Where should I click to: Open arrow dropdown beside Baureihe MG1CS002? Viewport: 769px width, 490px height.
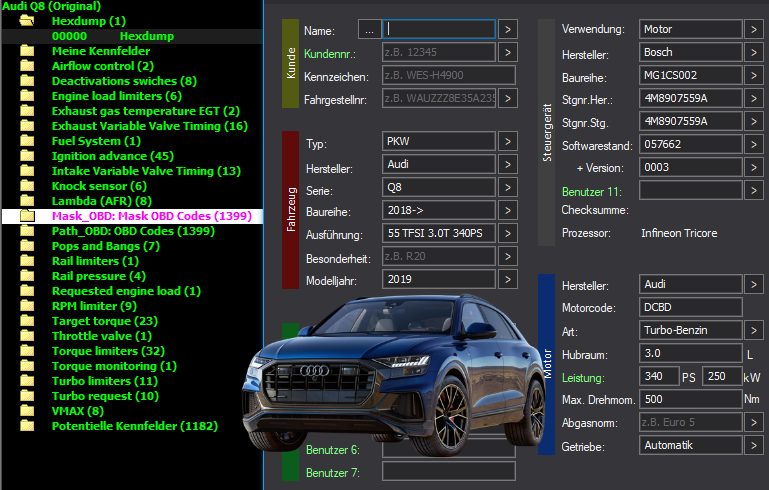(x=754, y=75)
